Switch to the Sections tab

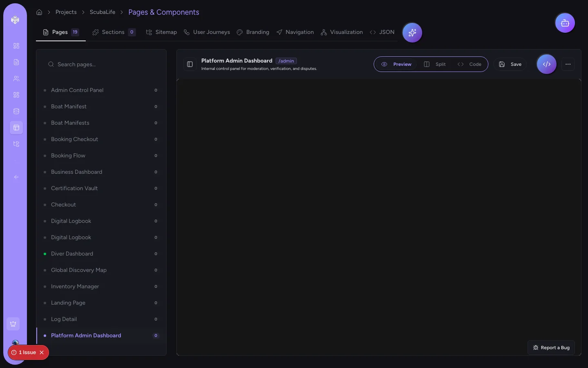pos(114,32)
